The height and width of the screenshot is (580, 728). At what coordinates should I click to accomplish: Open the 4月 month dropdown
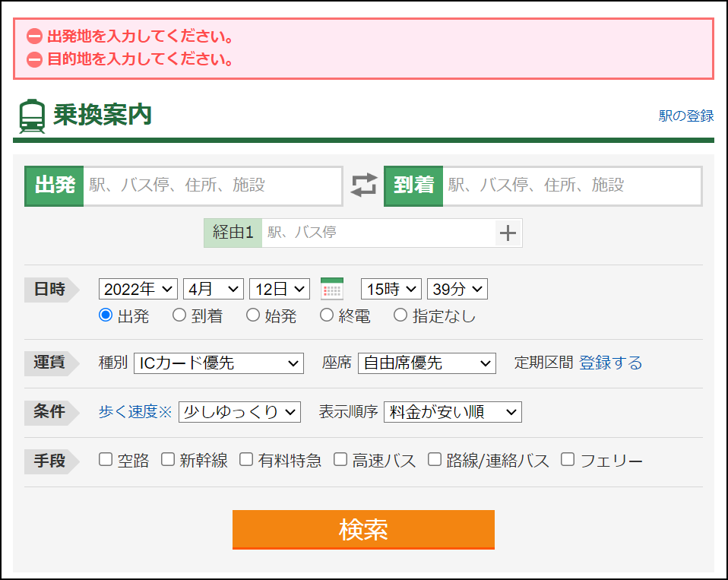pos(214,288)
